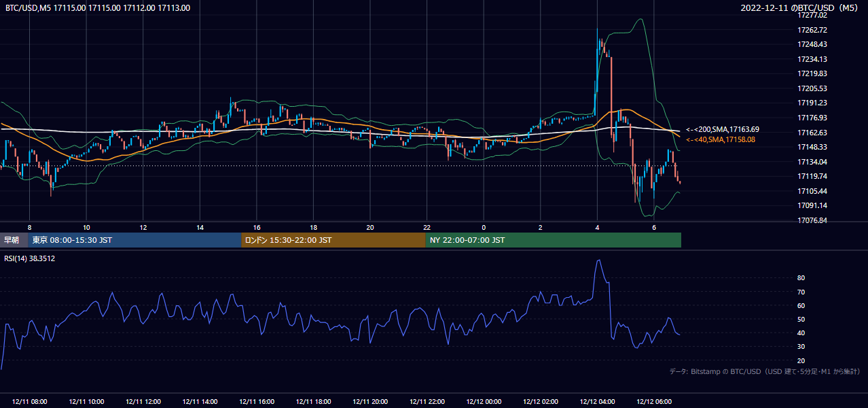The width and height of the screenshot is (868, 408).
Task: Click the ロンドン 15:30-22:00 JST session bar
Action: pos(333,240)
